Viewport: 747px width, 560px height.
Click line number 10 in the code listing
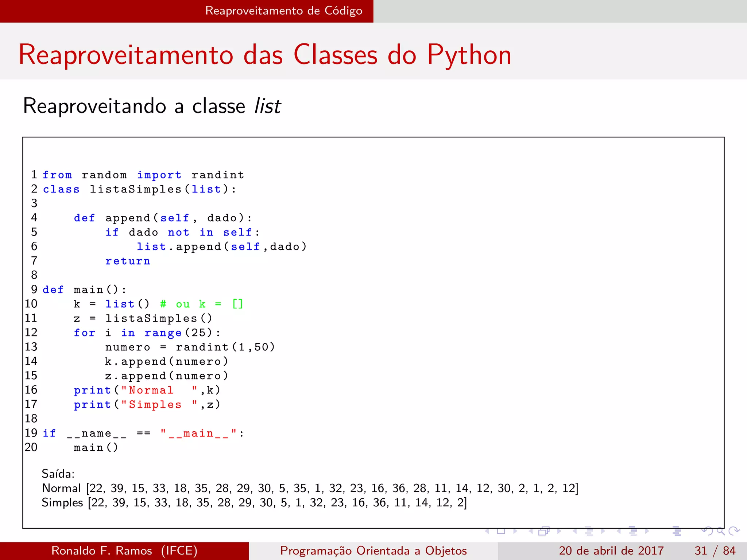[31, 304]
